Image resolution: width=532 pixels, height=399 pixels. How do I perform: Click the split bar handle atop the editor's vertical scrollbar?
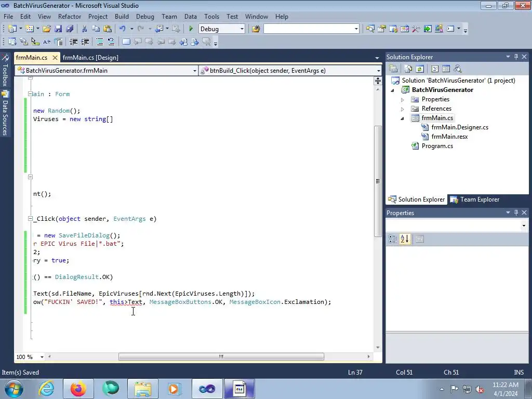378,81
